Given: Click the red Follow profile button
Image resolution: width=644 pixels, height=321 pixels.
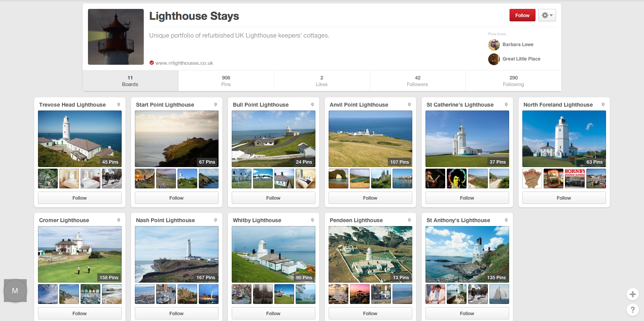Looking at the screenshot, I should pyautogui.click(x=522, y=15).
